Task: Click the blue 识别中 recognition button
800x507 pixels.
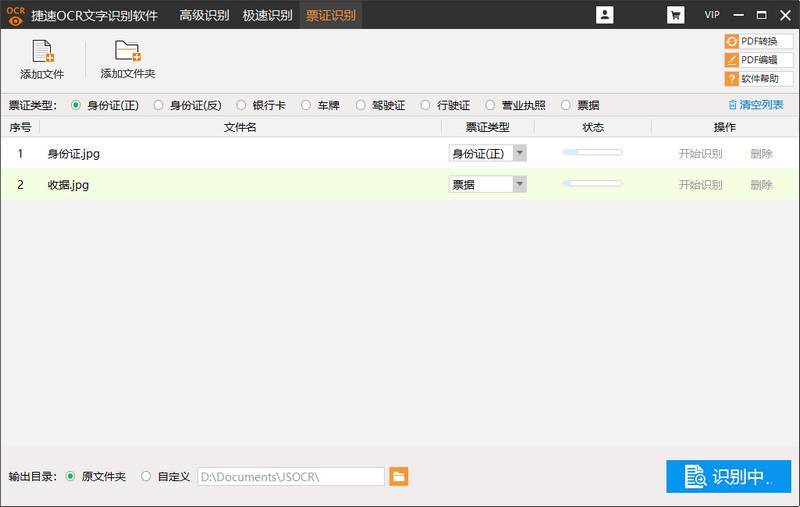Action: tap(729, 476)
